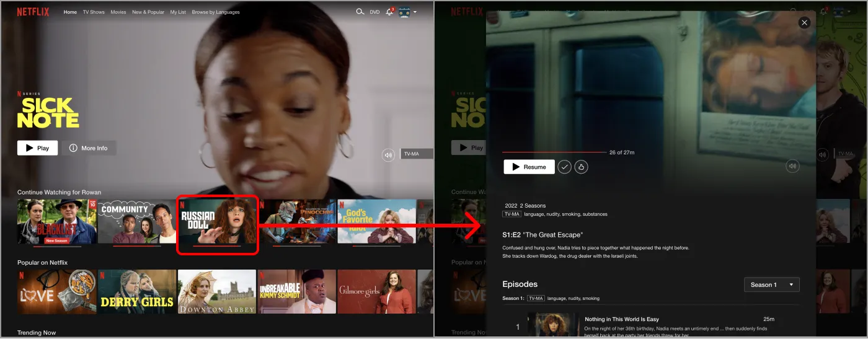
Task: Click the DVD link in the header
Action: pos(374,12)
